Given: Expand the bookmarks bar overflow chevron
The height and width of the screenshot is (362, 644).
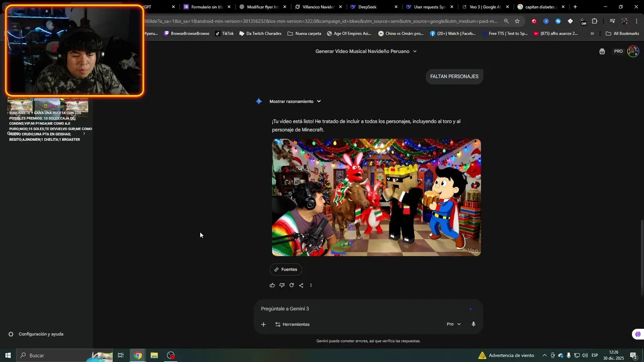Looking at the screenshot, I should click(x=592, y=34).
